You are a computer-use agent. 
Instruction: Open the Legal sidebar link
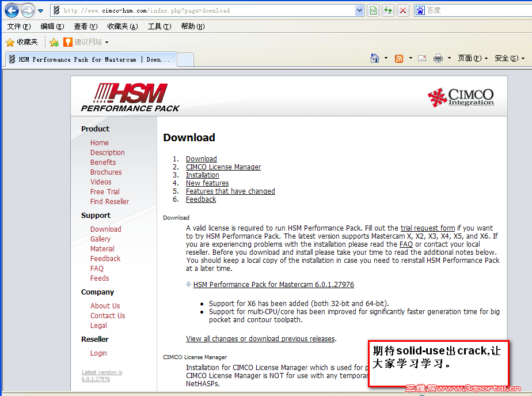(98, 326)
